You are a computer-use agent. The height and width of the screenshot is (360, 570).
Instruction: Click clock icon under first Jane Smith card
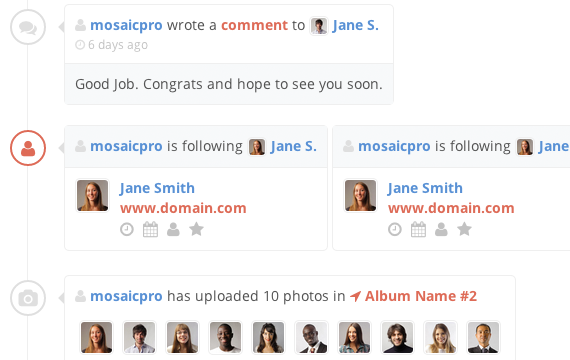click(127, 229)
